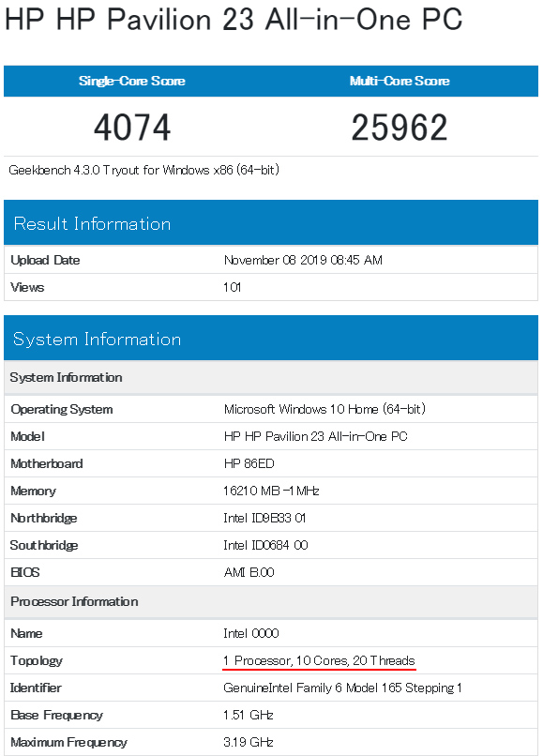This screenshot has width=543, height=756.
Task: Click the Maximum Frequency label
Action: coord(69,743)
